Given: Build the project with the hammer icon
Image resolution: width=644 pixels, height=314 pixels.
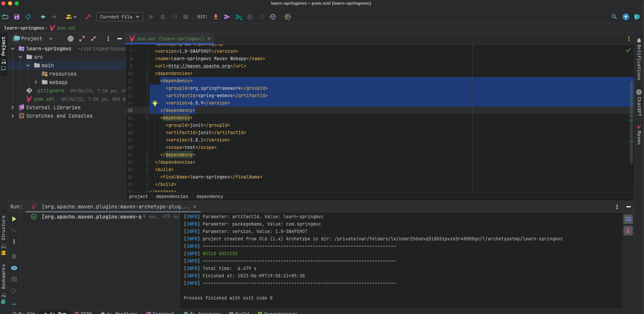Looking at the screenshot, I should point(88,17).
